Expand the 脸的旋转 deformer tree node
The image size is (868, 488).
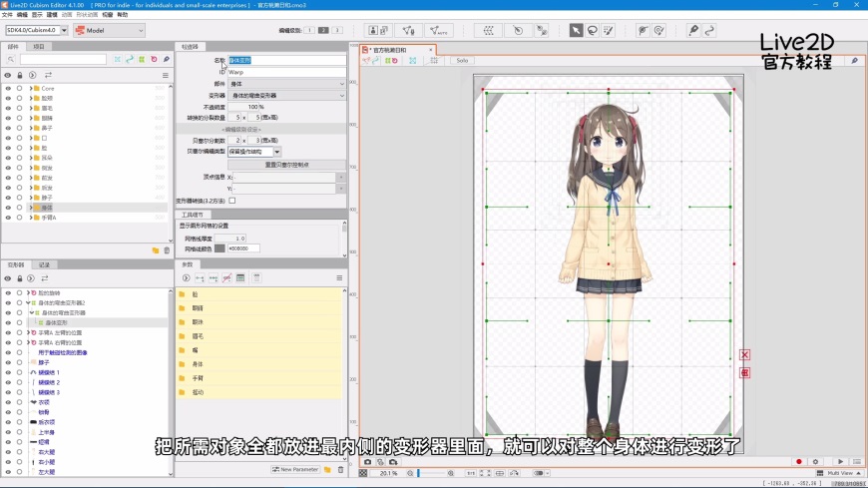(x=28, y=293)
